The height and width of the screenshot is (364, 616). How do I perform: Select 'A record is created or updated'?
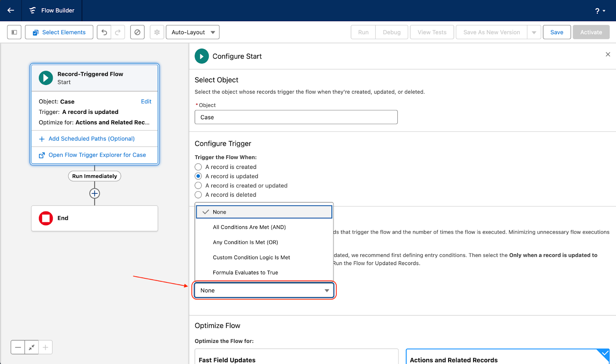pyautogui.click(x=198, y=185)
